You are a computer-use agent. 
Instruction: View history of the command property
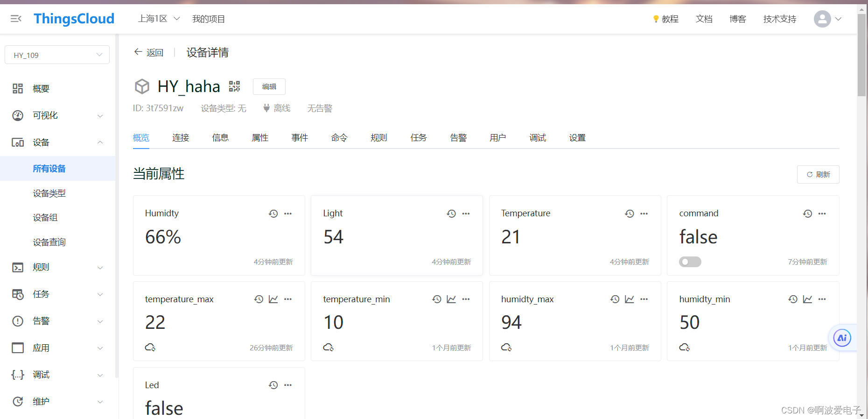808,213
